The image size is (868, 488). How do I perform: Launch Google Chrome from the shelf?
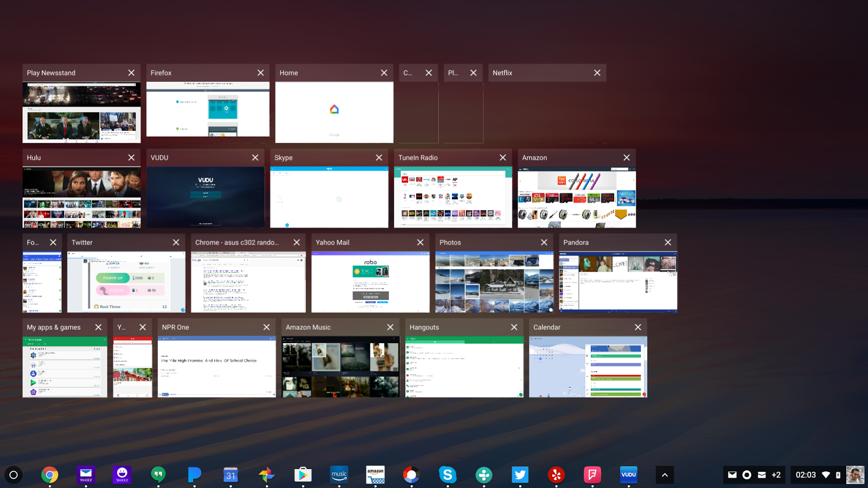[x=49, y=475]
